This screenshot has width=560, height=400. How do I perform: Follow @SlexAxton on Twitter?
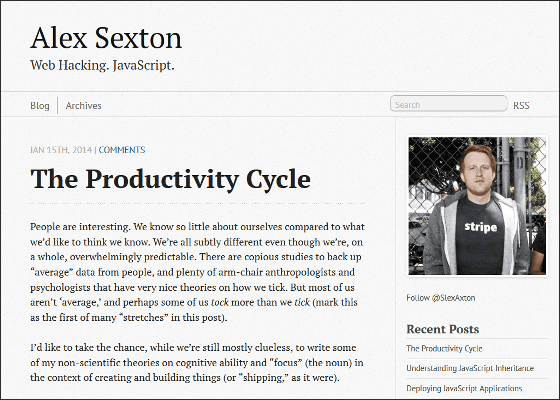441,298
